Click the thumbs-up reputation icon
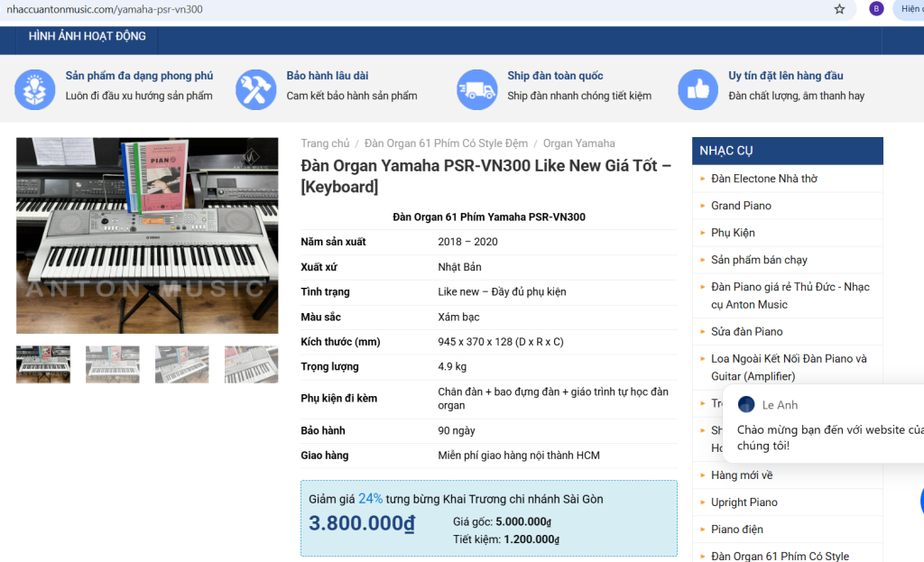Screen dimensions: 924x562 coord(698,89)
